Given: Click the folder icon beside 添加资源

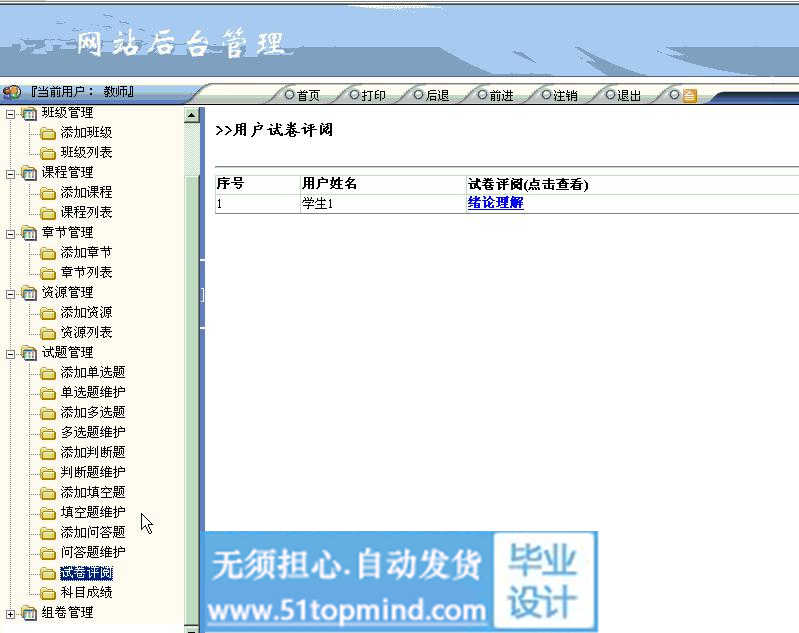Looking at the screenshot, I should [48, 313].
